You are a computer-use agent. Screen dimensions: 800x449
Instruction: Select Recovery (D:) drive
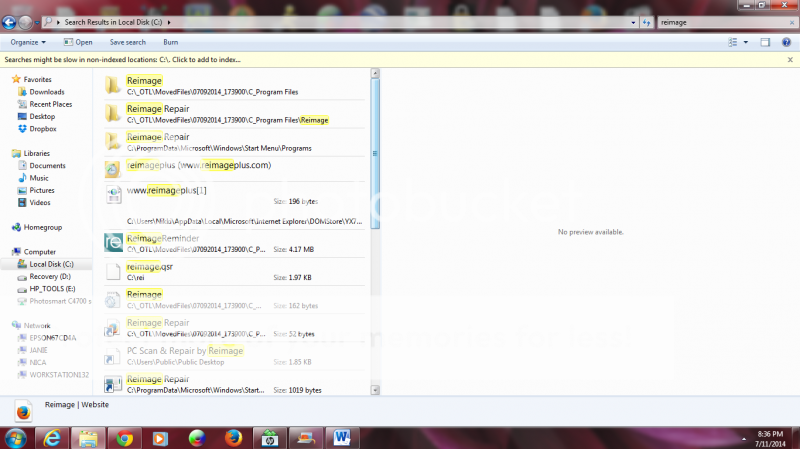click(x=49, y=276)
